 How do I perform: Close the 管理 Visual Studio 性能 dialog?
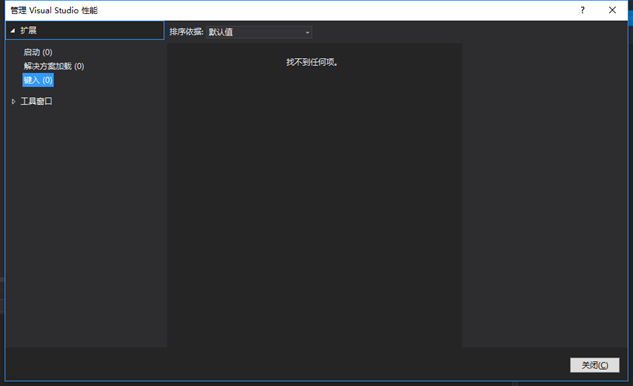pyautogui.click(x=612, y=10)
